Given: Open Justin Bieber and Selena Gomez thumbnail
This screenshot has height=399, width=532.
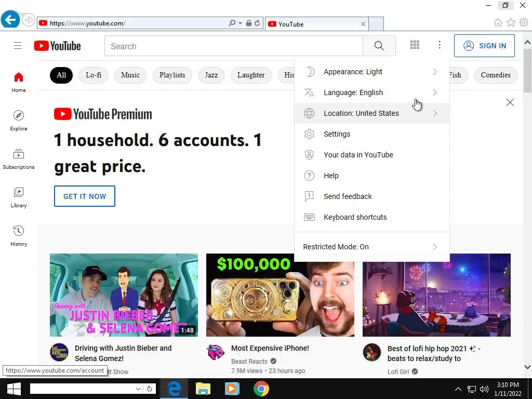Looking at the screenshot, I should 124,295.
